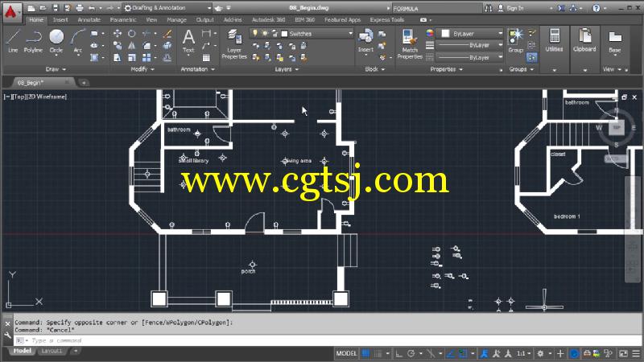Switch to Layout1 tab
The width and height of the screenshot is (644, 362).
click(x=52, y=351)
